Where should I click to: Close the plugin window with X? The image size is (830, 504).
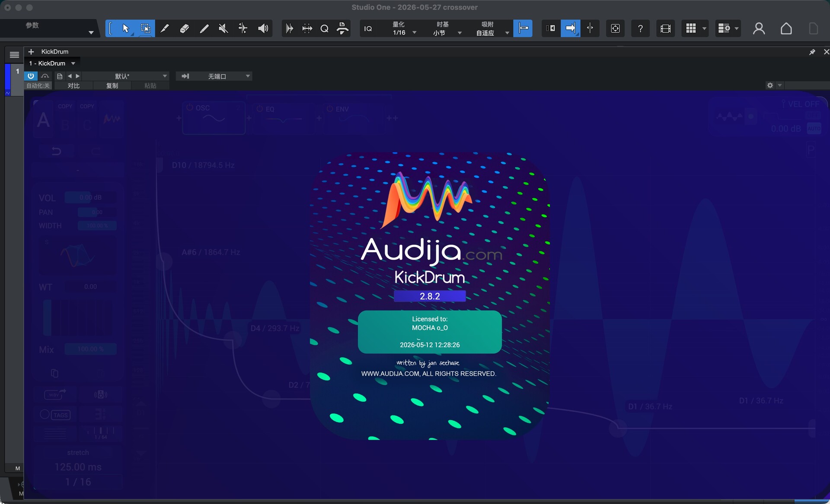[x=826, y=52]
